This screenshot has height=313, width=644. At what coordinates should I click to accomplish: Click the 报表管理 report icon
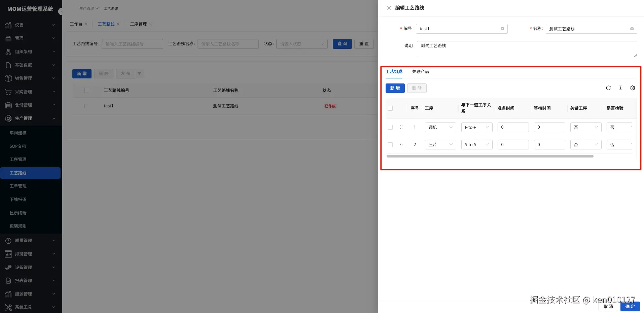point(8,280)
